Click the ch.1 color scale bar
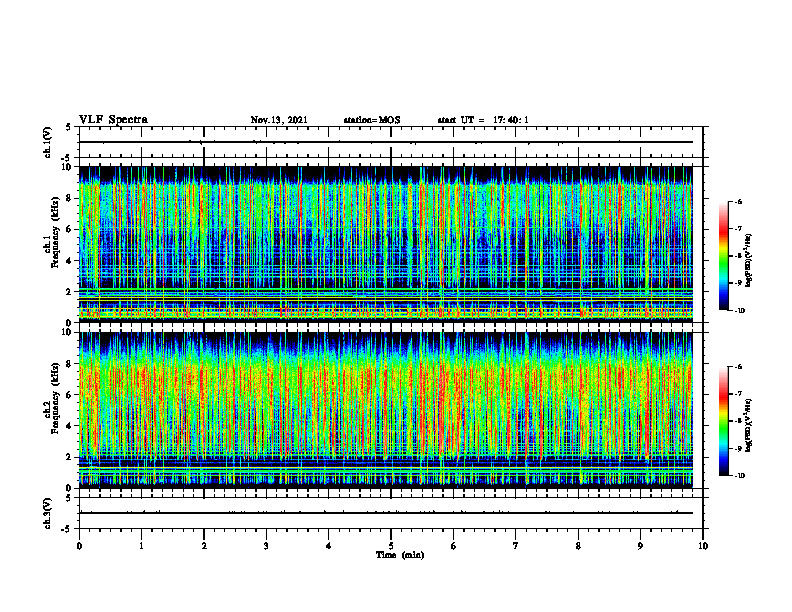The image size is (792, 612). coord(724,256)
